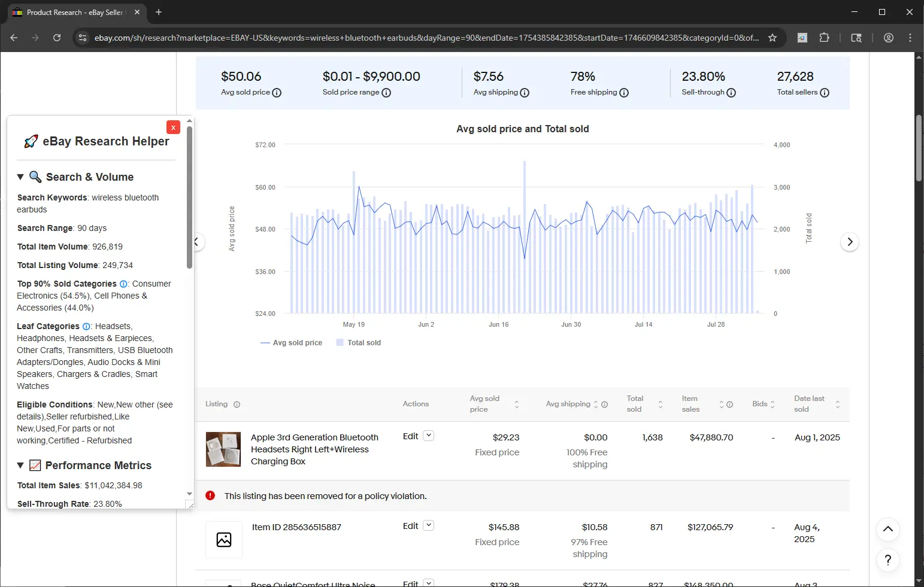Click Research Helper panel scrollbar thumb
Screen dimensions: 924x587
tap(189, 197)
